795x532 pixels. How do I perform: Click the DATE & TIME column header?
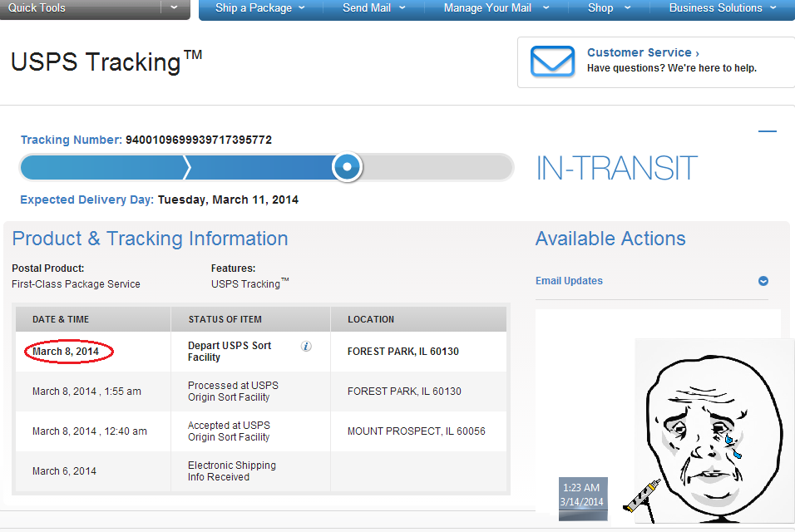coord(61,319)
